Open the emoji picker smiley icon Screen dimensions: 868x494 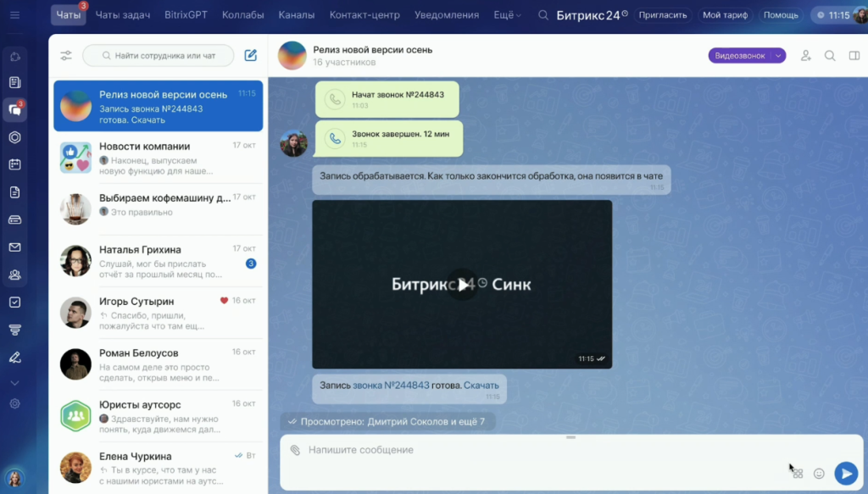click(x=819, y=474)
